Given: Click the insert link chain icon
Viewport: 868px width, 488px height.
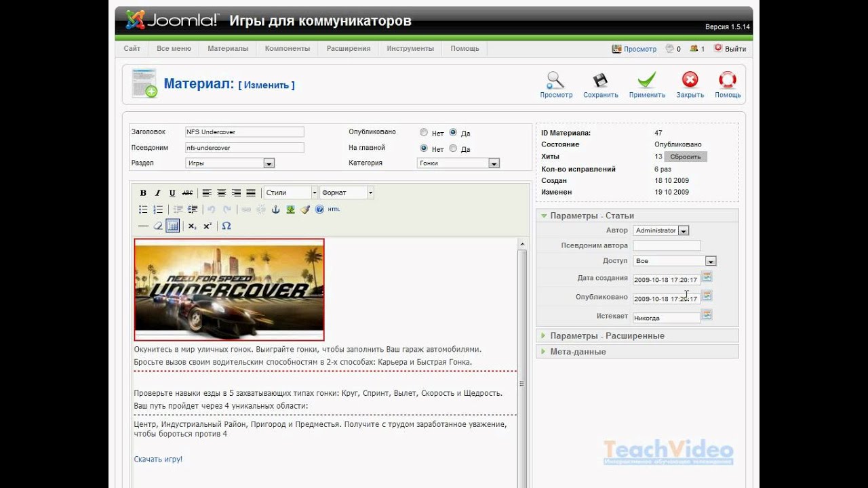Looking at the screenshot, I should (246, 209).
